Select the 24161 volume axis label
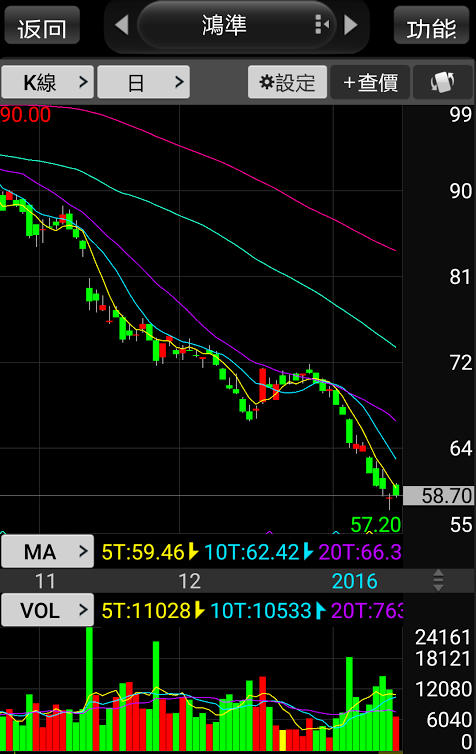 coord(443,637)
